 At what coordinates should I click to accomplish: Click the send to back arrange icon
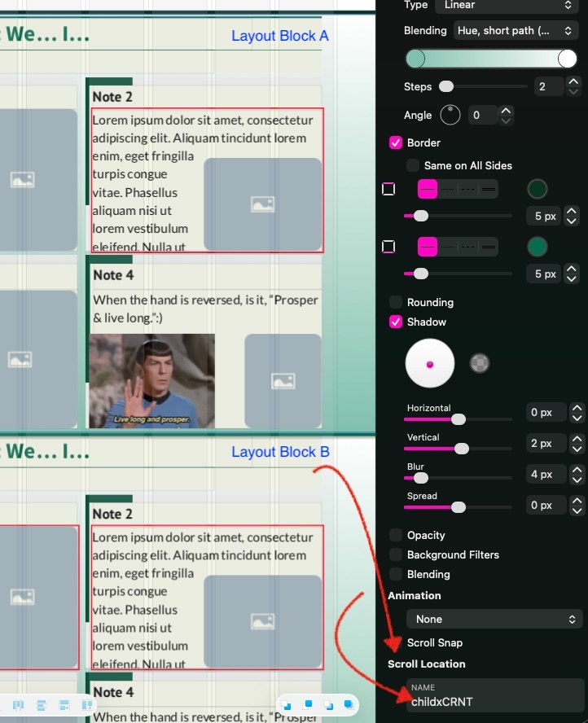pos(287,704)
